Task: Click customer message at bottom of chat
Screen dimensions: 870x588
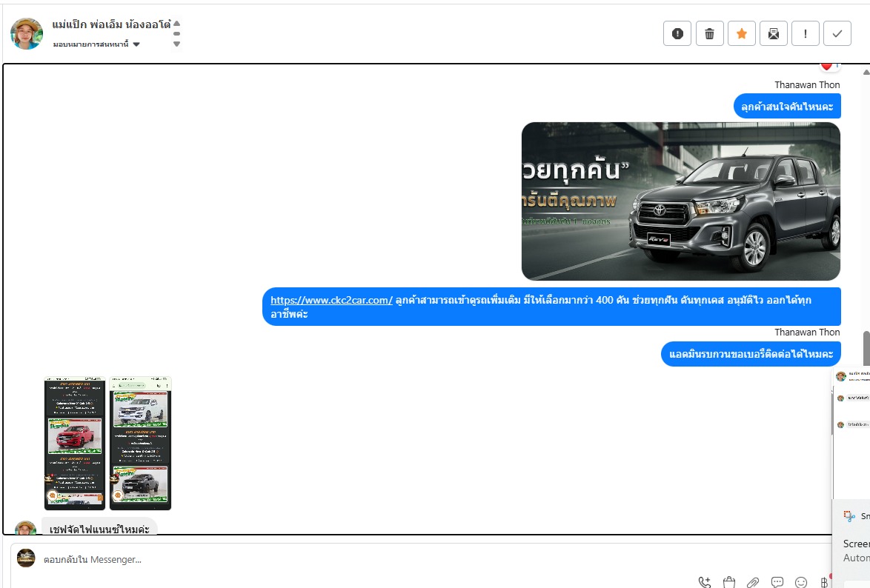Action: [x=99, y=528]
